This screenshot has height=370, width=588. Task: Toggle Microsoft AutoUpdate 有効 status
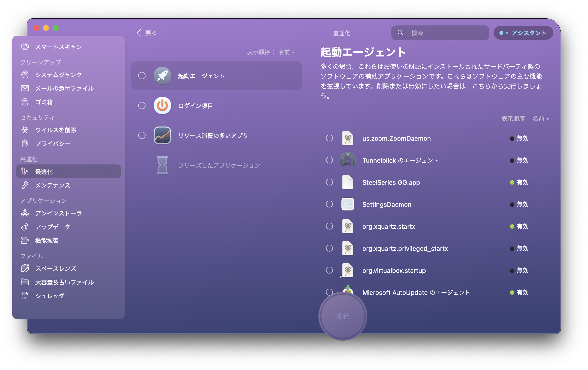519,292
